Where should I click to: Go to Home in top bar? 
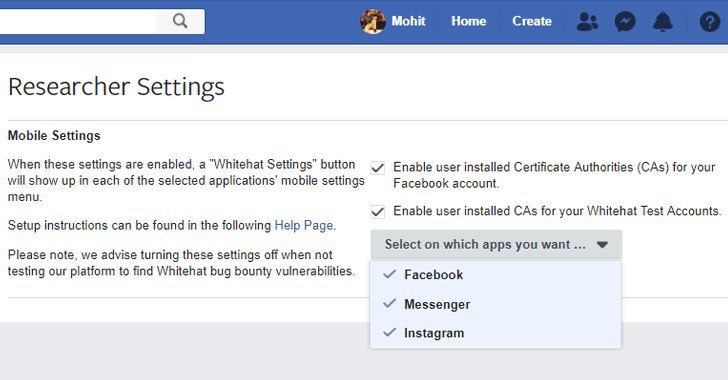point(468,21)
